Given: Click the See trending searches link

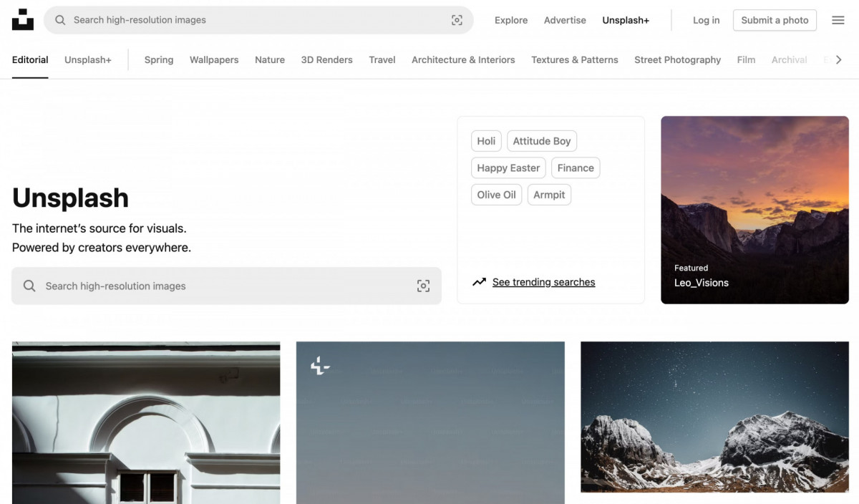Looking at the screenshot, I should click(543, 281).
